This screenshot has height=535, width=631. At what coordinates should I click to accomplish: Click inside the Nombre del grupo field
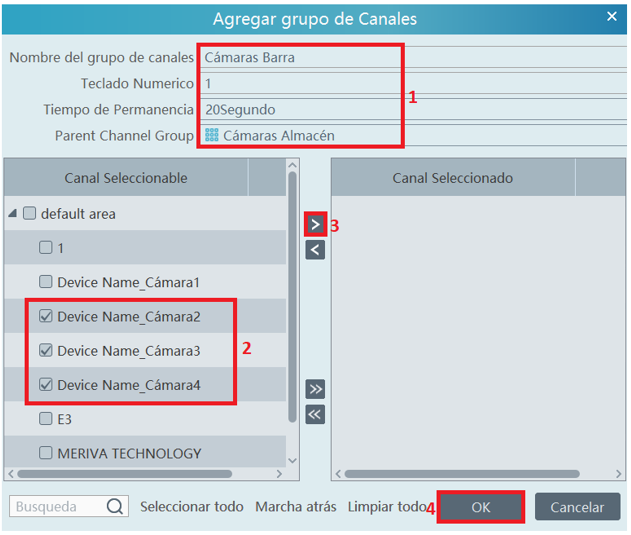(410, 57)
